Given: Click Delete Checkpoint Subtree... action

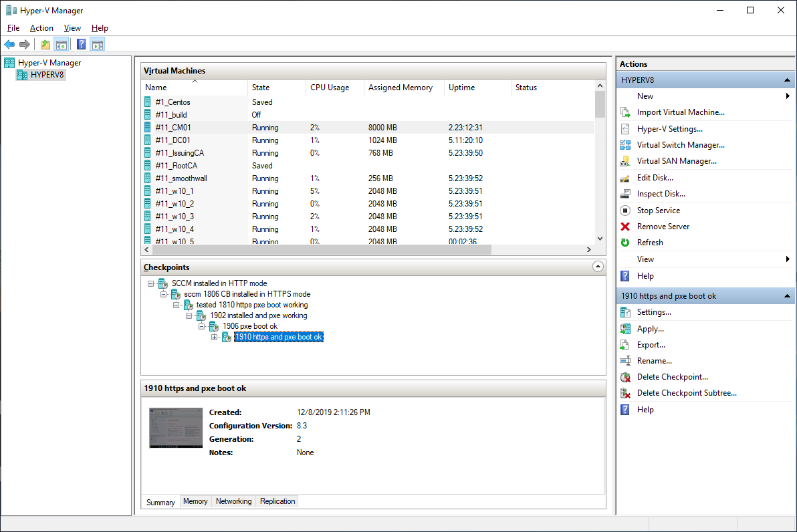Looking at the screenshot, I should coord(687,393).
